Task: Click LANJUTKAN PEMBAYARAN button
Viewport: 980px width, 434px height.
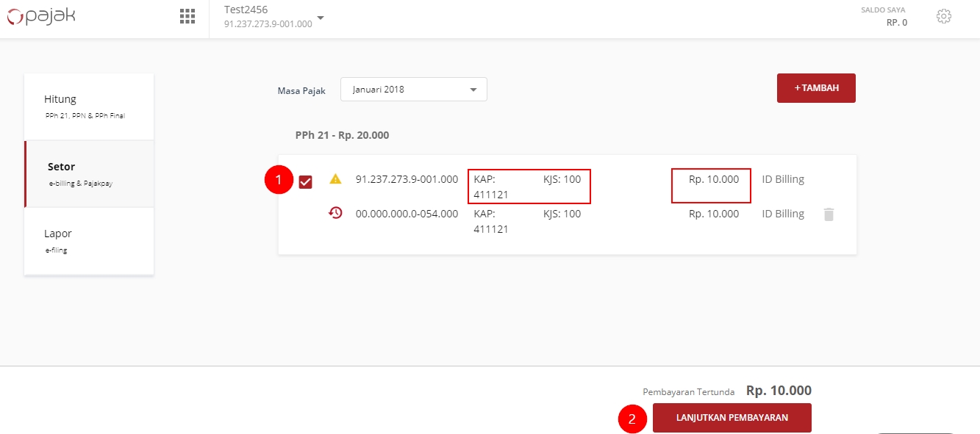Action: [732, 418]
